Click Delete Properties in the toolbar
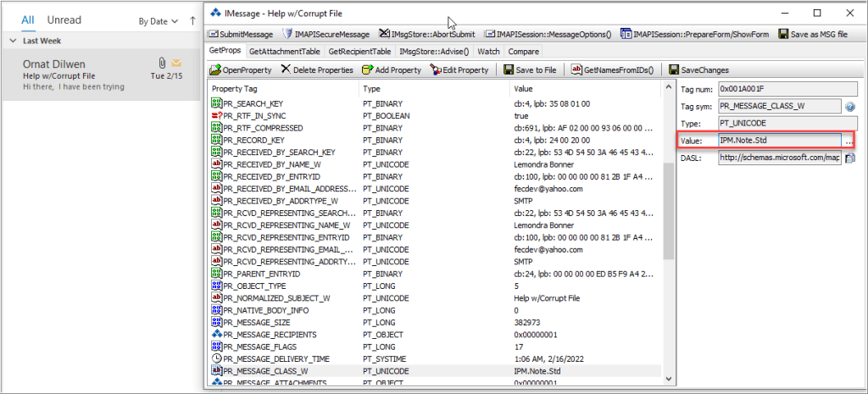868x394 pixels. pyautogui.click(x=317, y=69)
